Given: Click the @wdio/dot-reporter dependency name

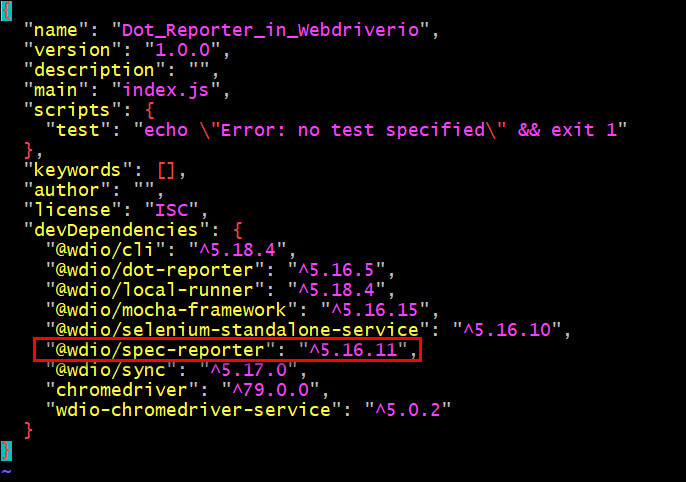Looking at the screenshot, I should click(155, 270).
